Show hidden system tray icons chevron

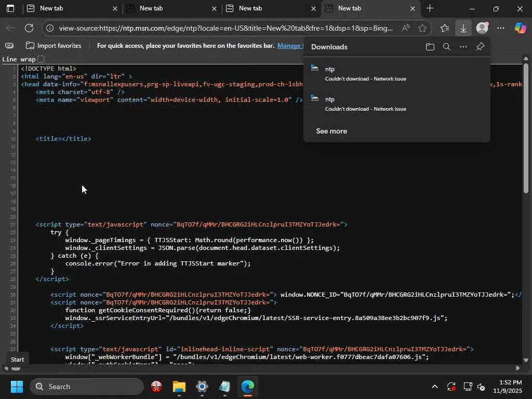[435, 387]
